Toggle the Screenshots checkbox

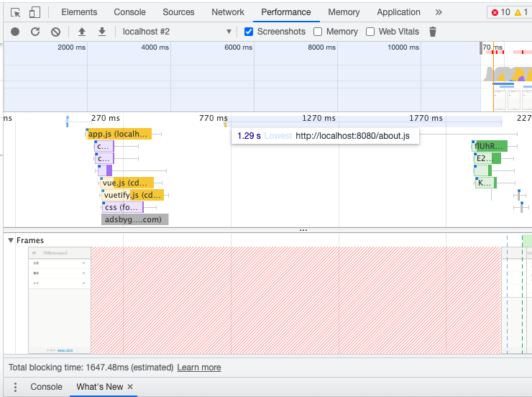(x=249, y=32)
